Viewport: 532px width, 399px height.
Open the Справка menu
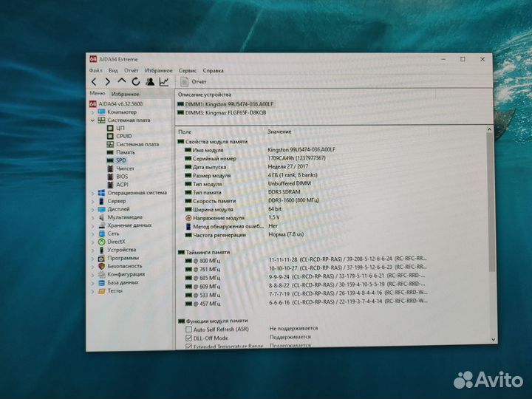tap(213, 71)
